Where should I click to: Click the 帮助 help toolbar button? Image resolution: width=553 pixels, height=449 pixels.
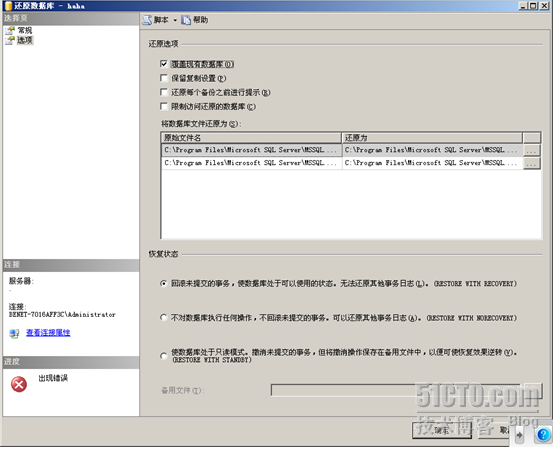[195, 20]
